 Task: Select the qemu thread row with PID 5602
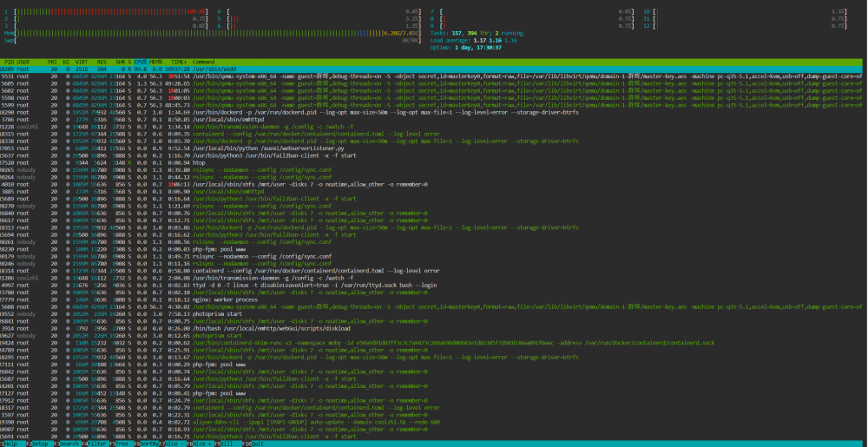pyautogui.click(x=431, y=91)
